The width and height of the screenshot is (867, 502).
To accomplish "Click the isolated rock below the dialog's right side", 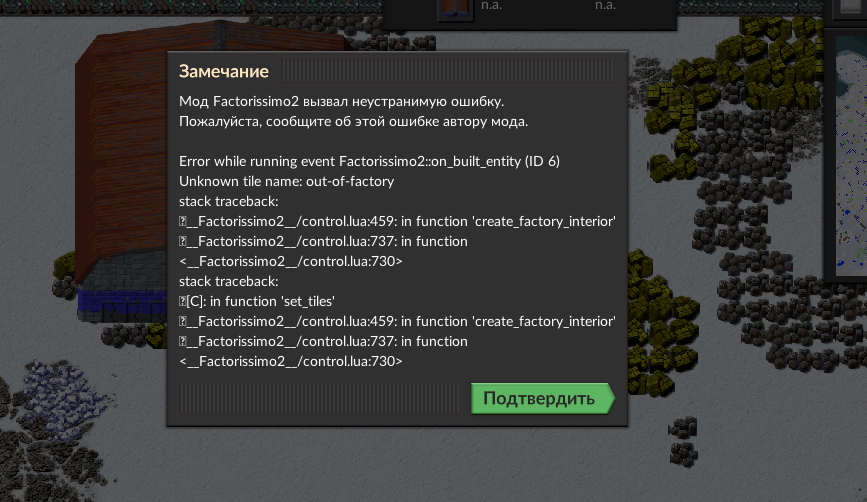I will click(x=683, y=442).
